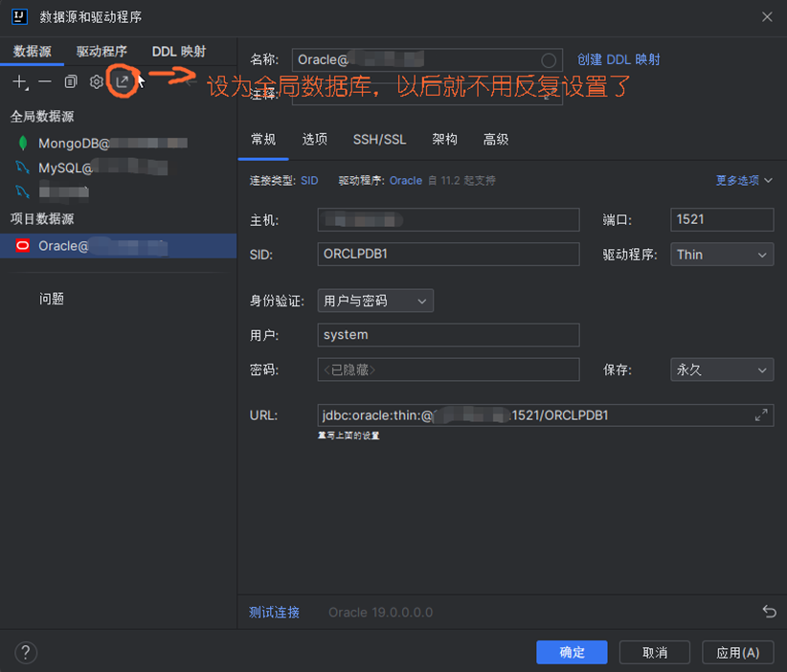Click the 确定 button
The width and height of the screenshot is (787, 672).
[572, 652]
